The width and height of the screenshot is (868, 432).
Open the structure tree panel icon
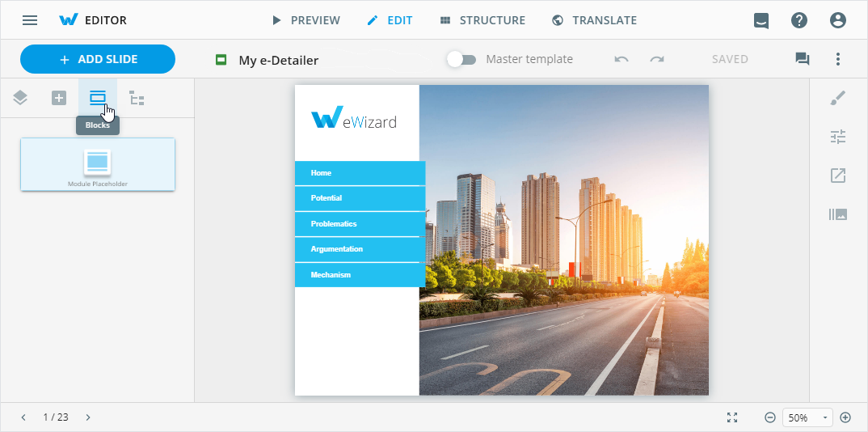[137, 99]
